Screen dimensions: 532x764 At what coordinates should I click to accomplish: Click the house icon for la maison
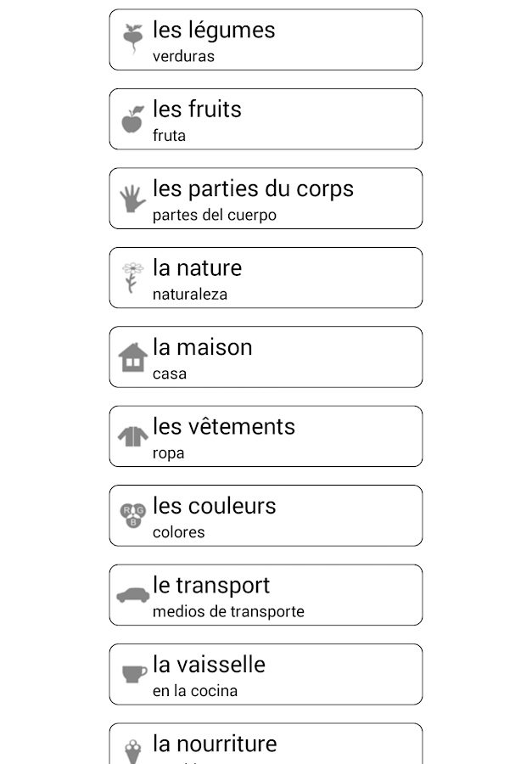132,357
